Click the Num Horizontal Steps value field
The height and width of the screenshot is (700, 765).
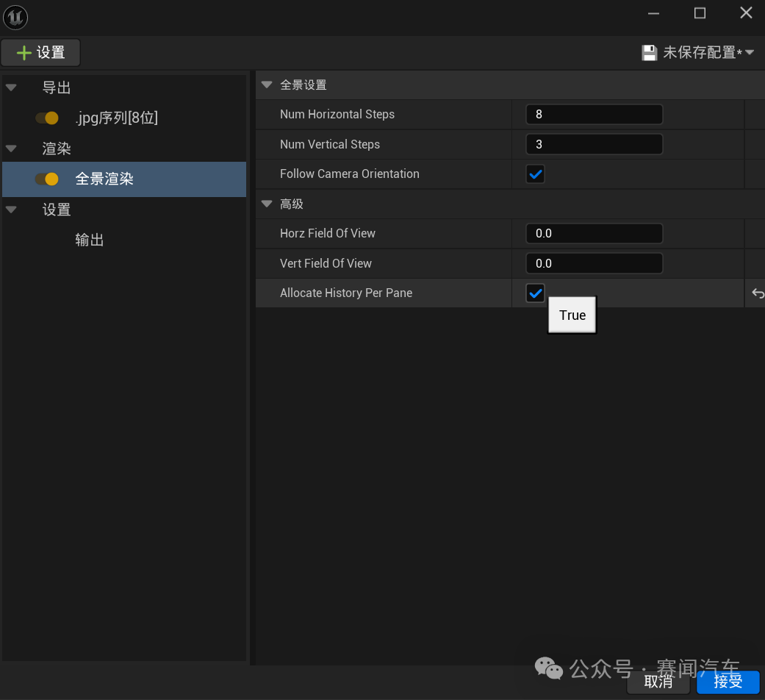(x=594, y=114)
